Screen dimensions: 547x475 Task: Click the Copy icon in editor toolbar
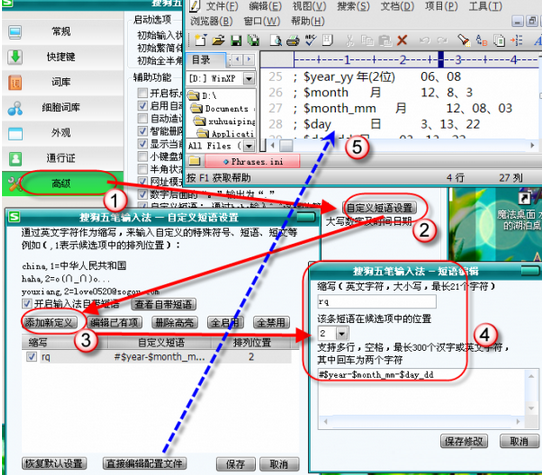coord(367,41)
